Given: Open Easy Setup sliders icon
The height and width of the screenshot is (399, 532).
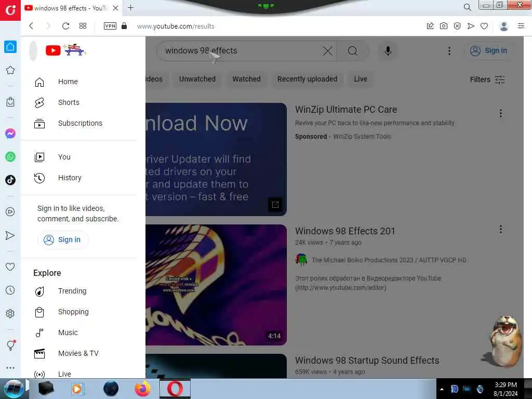Looking at the screenshot, I should coord(521,26).
